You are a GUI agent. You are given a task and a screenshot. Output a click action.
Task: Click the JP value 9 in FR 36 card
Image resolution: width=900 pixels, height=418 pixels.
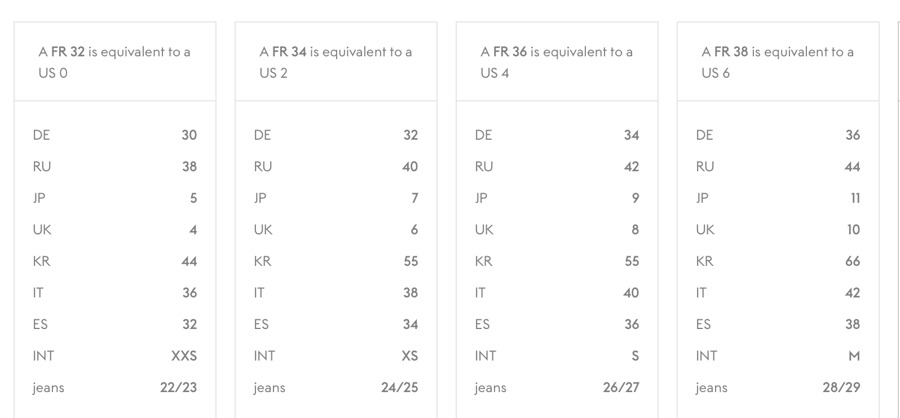(635, 198)
